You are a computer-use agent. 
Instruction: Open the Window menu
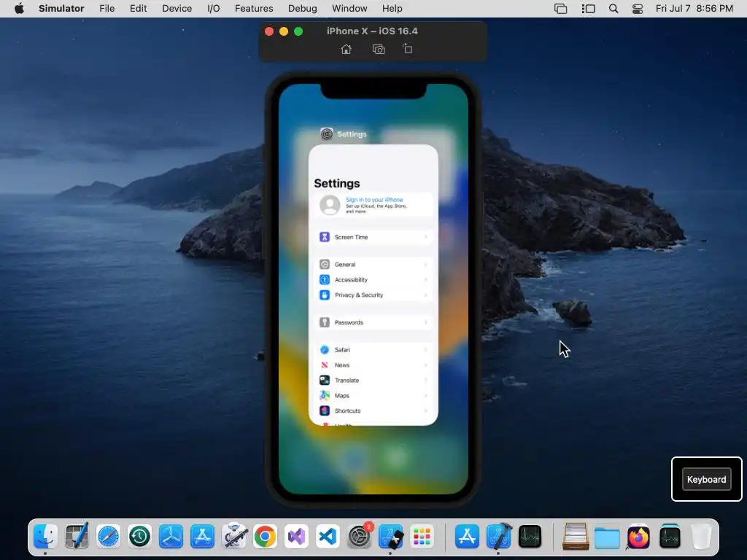pos(349,9)
